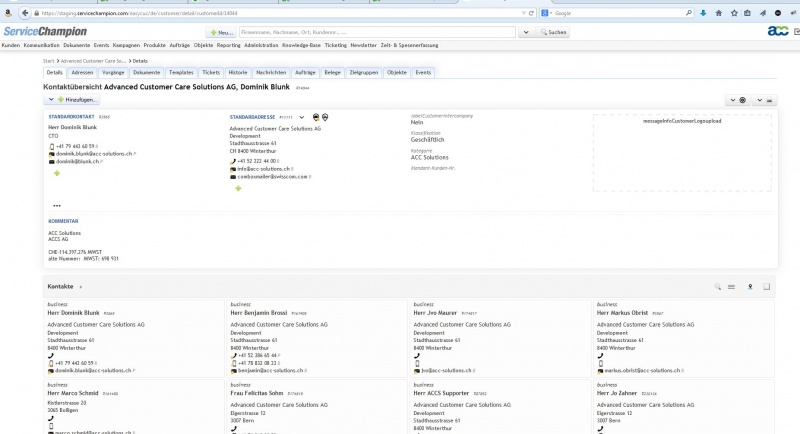Click email benjamin@acc-solutions.ch
Viewport: 800px width, 434px height.
coord(270,371)
